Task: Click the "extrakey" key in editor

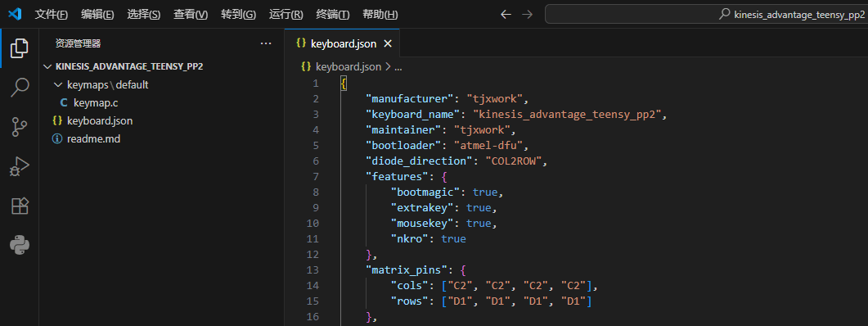Action: point(425,208)
